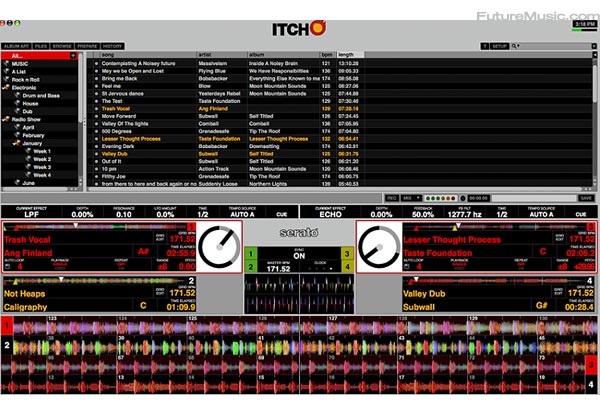
Task: Toggle deck 3 REPEAT off setting
Action: pyautogui.click(x=520, y=264)
